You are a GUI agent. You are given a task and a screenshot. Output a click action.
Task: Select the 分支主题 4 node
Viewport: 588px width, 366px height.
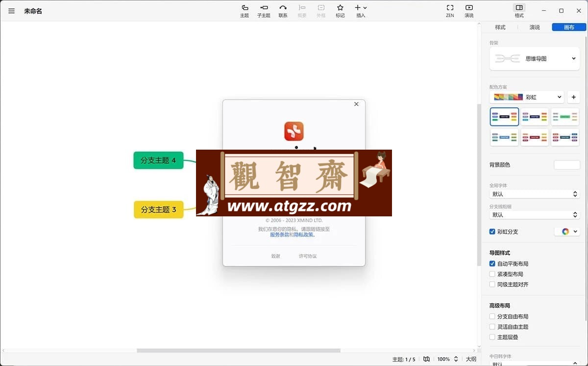(158, 160)
